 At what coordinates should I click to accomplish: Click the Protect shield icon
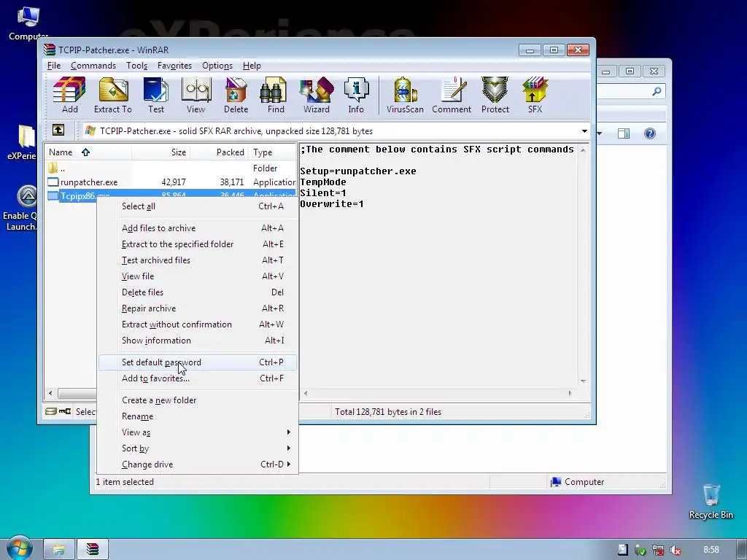(x=495, y=96)
